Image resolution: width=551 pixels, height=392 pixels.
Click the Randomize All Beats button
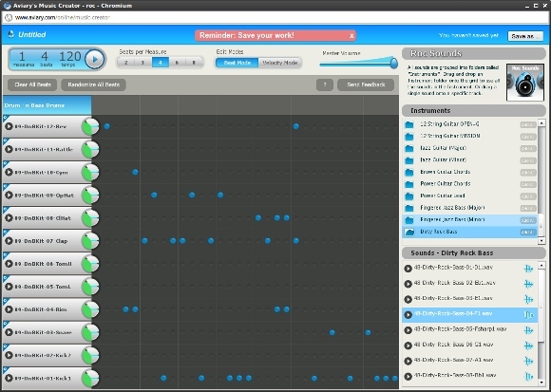93,84
